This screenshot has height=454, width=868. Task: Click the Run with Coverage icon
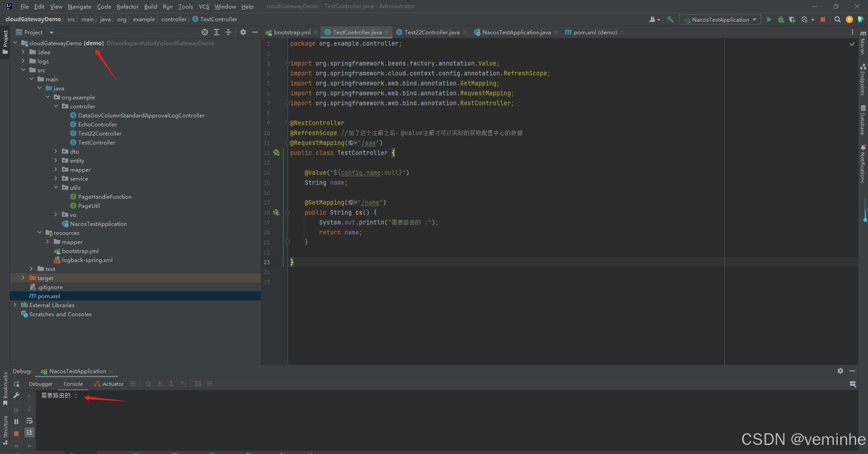point(792,19)
